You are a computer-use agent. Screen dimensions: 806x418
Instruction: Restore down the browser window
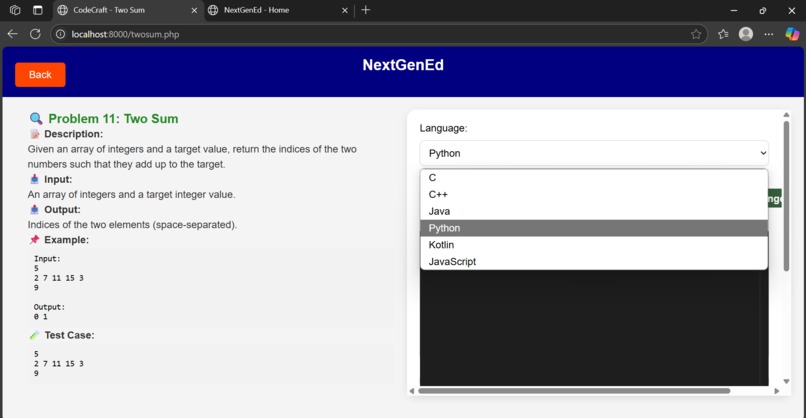(x=763, y=10)
